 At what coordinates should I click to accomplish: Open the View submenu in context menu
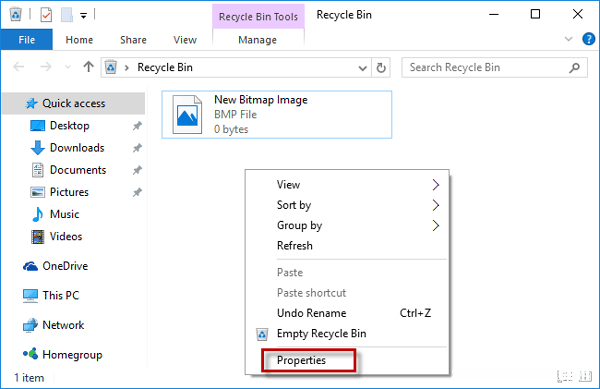(x=347, y=185)
